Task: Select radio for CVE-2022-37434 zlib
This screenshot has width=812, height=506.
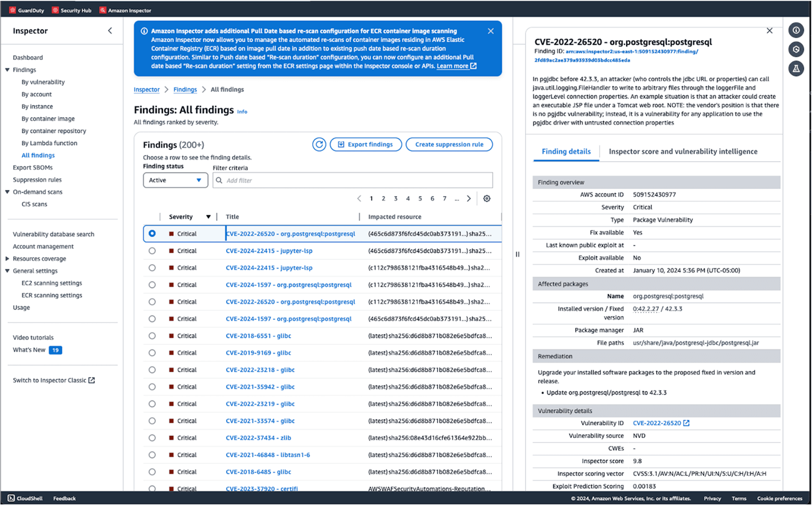Action: click(x=152, y=438)
